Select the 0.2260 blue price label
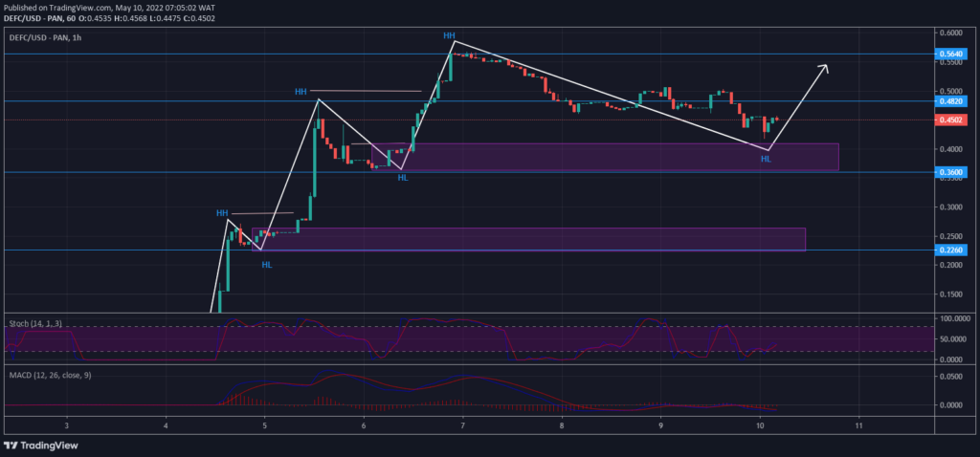This screenshot has height=457, width=980. [x=950, y=250]
